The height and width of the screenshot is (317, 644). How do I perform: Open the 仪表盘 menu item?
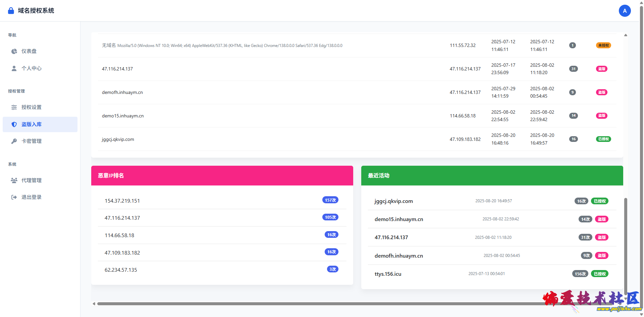tap(29, 51)
